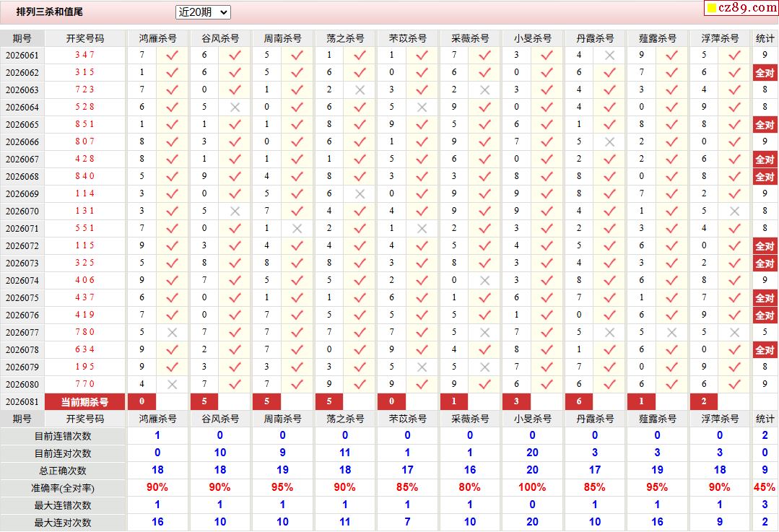Click the 全对 badge in row 2026072

click(x=765, y=246)
